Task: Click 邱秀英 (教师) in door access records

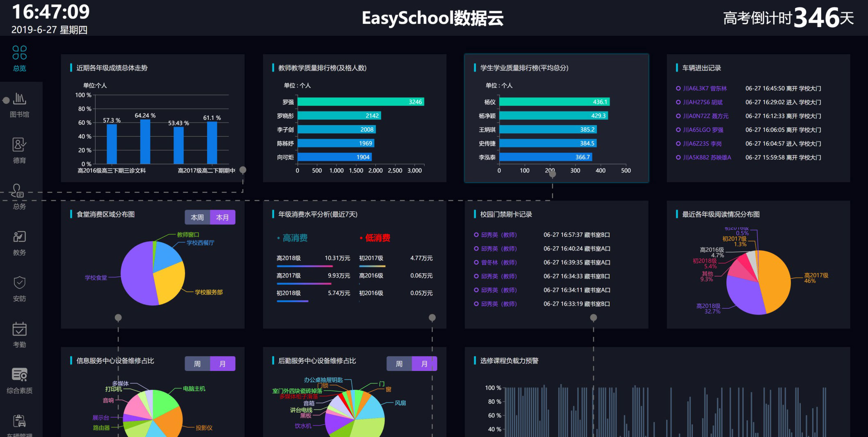Action: [x=500, y=235]
